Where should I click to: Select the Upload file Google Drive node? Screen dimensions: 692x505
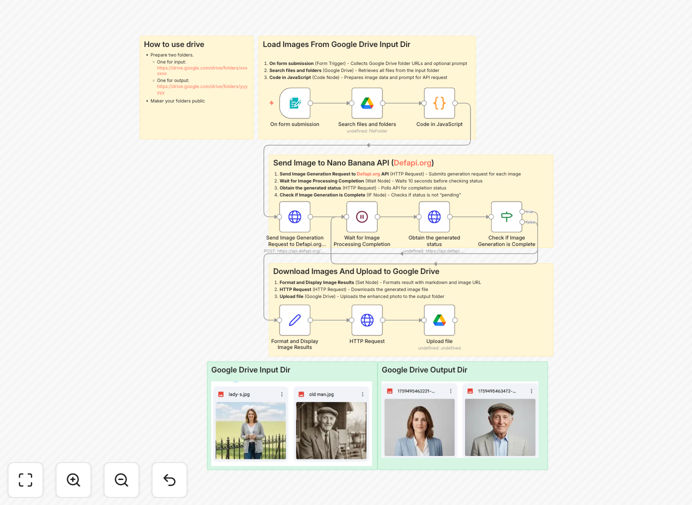click(x=439, y=320)
